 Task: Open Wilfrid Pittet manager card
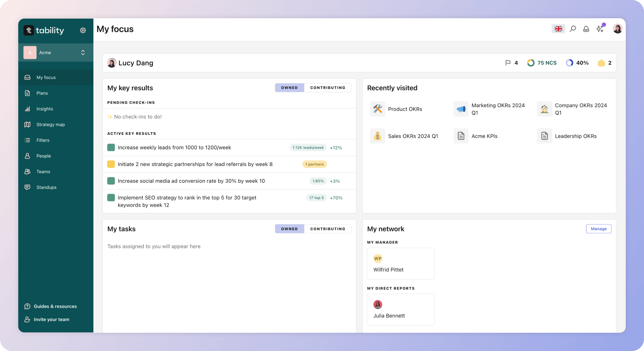(x=401, y=264)
